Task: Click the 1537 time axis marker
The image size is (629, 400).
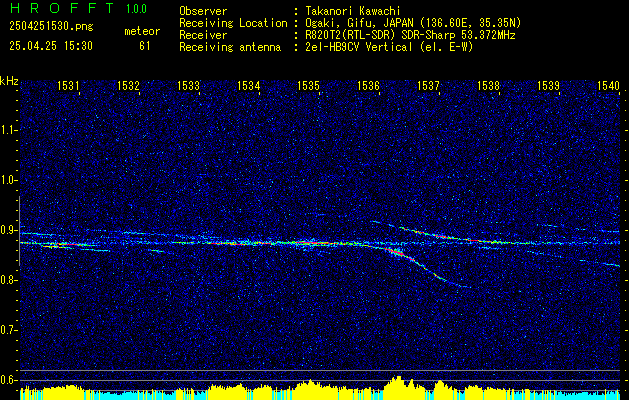Action: [x=428, y=85]
